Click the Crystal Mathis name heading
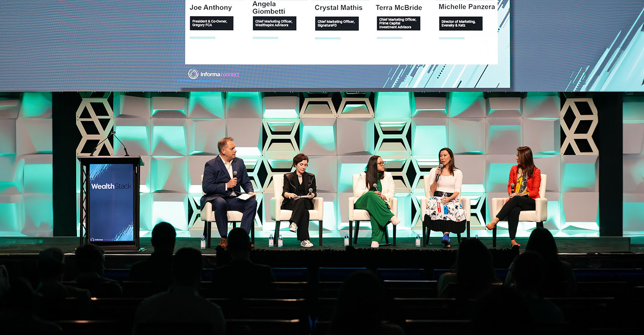This screenshot has width=644, height=335. pyautogui.click(x=338, y=8)
